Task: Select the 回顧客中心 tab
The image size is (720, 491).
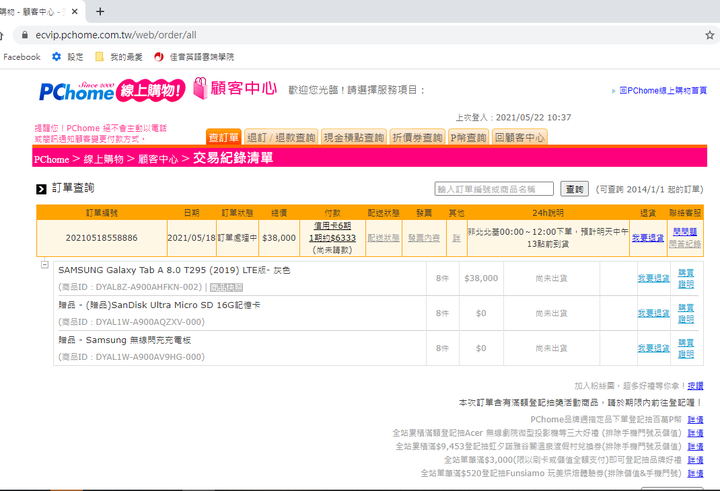Action: [519, 137]
